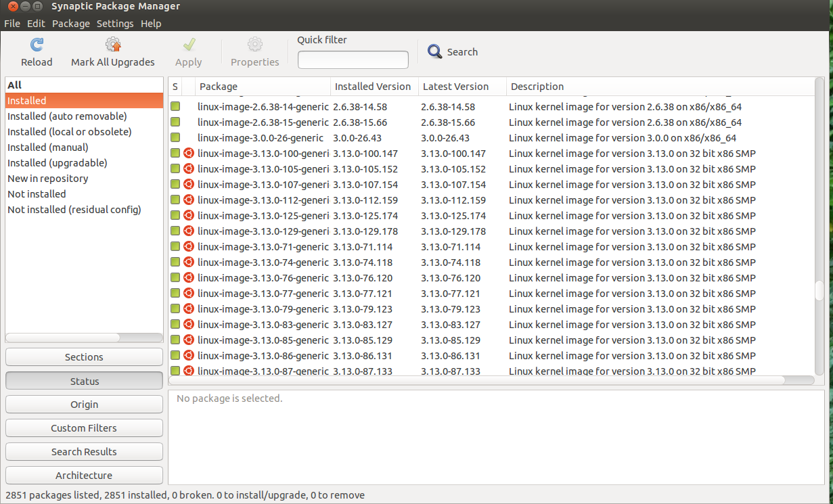Click Ubuntu support icon for linux-image-3.13.0-125-generic
Screen dimensions: 833x504
click(189, 216)
